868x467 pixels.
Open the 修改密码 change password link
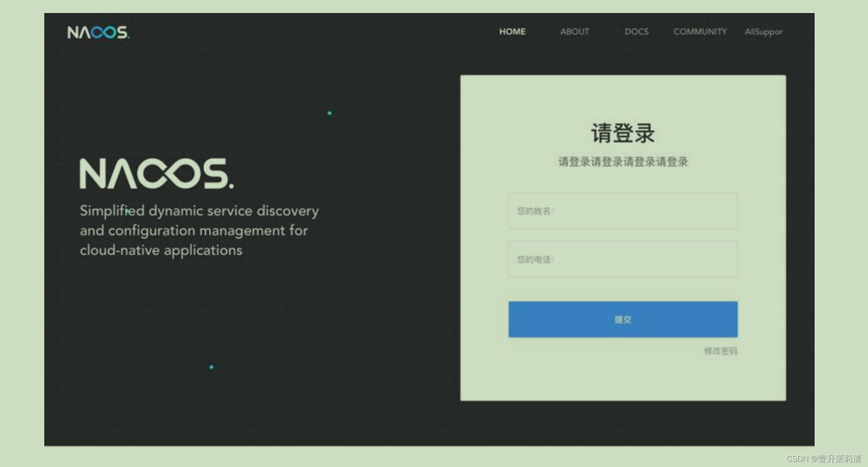(720, 351)
